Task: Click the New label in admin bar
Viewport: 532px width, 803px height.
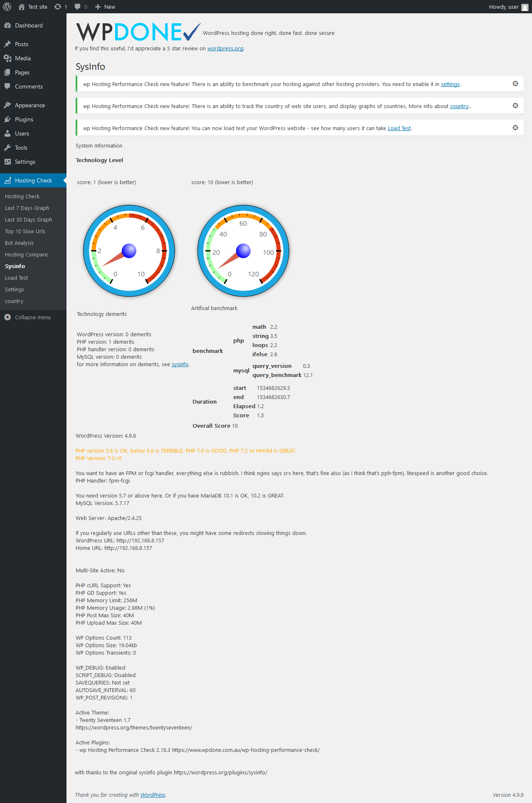Action: coord(110,7)
